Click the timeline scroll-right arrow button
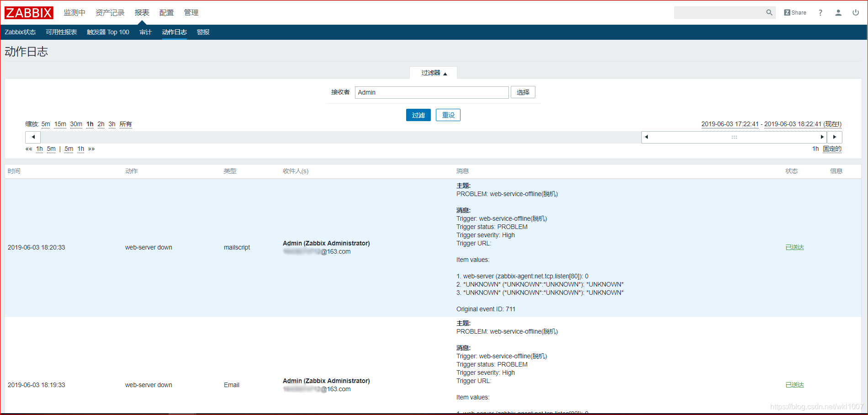868x415 pixels. (835, 137)
